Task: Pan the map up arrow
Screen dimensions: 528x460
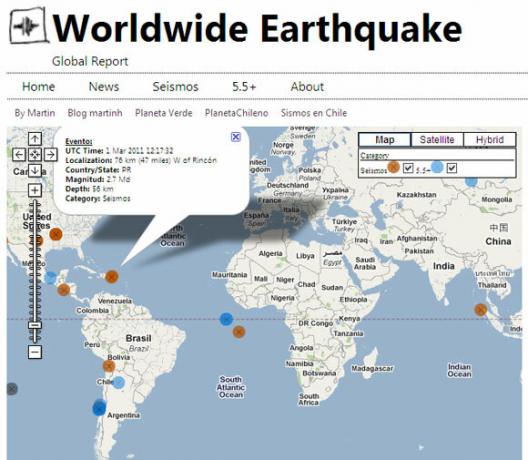Action: tap(35, 139)
